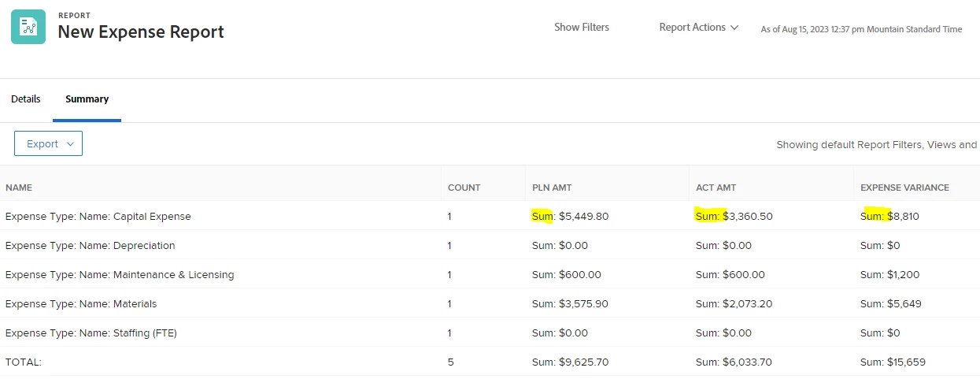Open the Export dropdown
The image size is (980, 379).
pyautogui.click(x=48, y=143)
